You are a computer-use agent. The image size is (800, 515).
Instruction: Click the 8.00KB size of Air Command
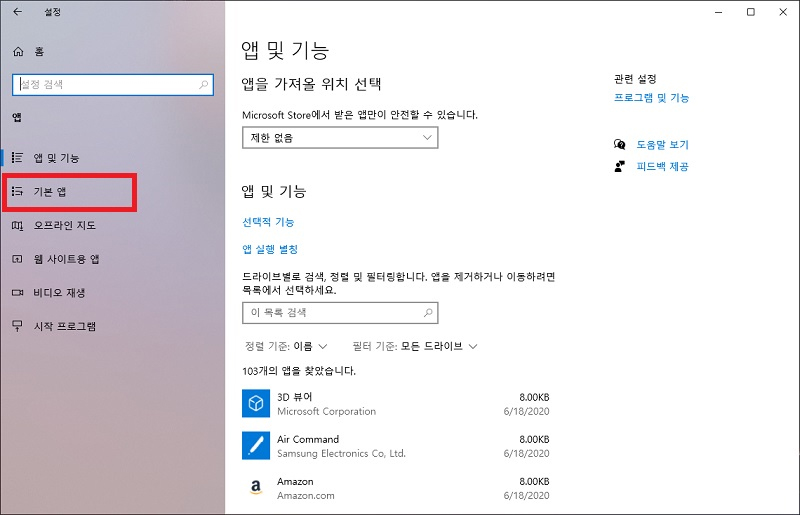[534, 439]
